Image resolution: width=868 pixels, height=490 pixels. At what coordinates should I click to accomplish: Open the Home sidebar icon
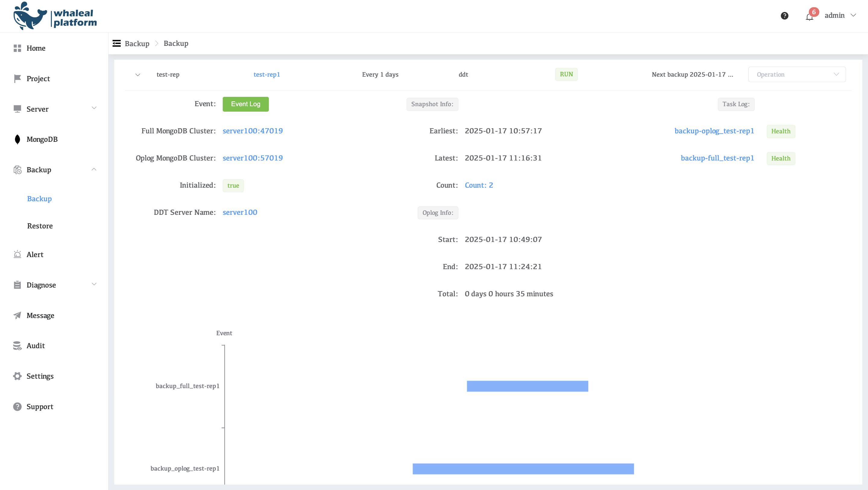tap(17, 48)
